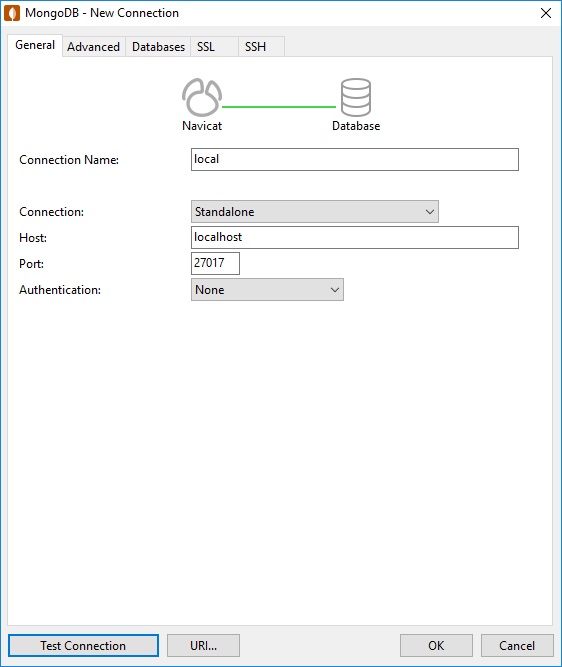The image size is (562, 667).
Task: Select the SSH tab
Action: [x=261, y=46]
